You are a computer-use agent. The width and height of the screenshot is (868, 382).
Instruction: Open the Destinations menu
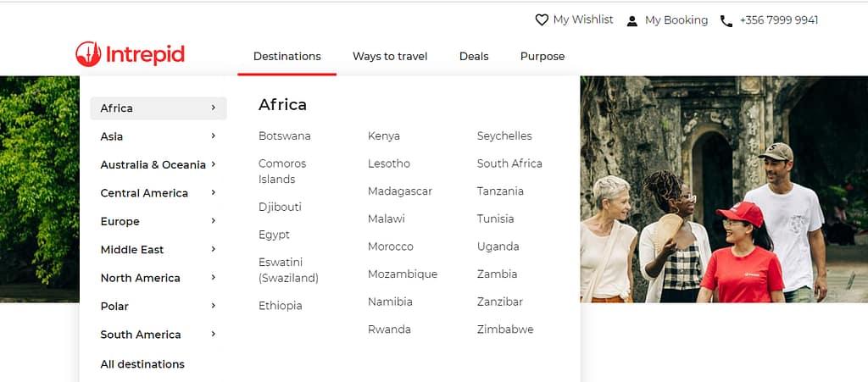(x=287, y=57)
